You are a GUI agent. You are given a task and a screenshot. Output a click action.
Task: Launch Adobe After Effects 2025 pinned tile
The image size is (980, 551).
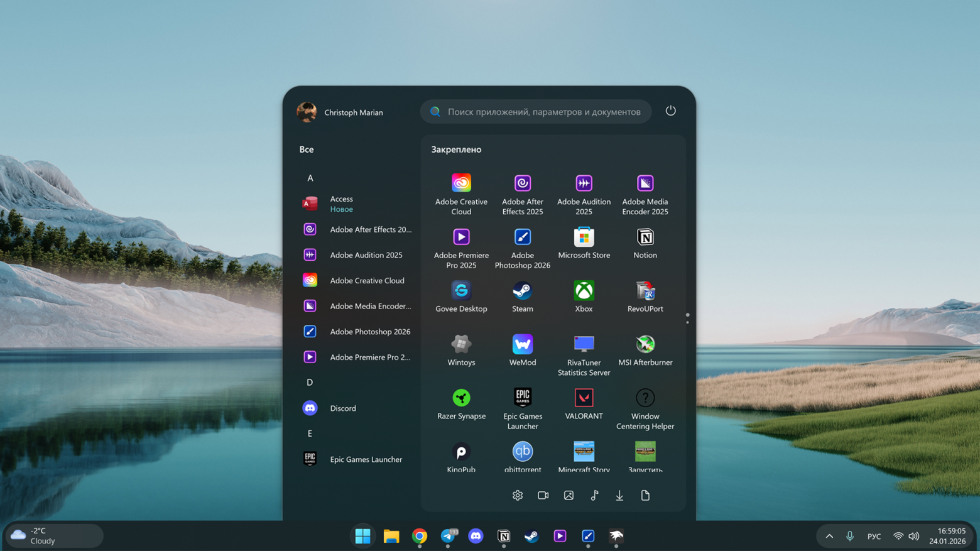(x=522, y=194)
